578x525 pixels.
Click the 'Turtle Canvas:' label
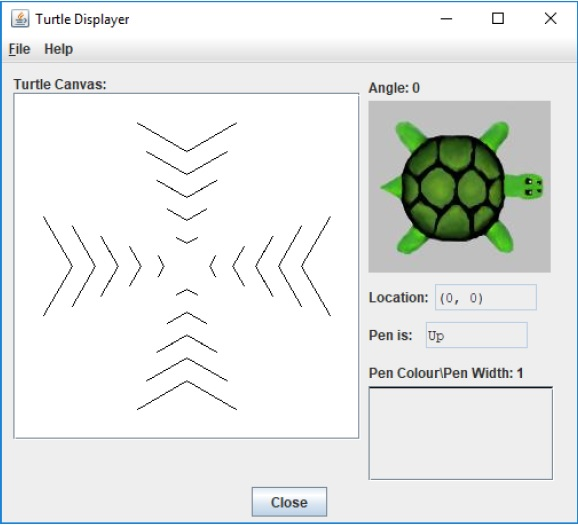60,84
